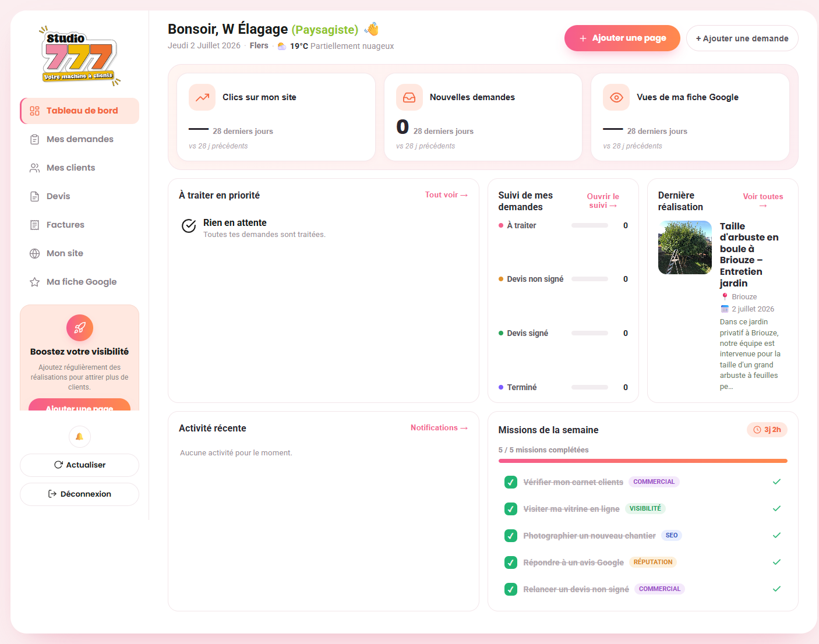The image size is (819, 644).
Task: Click checkmark at right of Relancer un devis
Action: (x=776, y=589)
